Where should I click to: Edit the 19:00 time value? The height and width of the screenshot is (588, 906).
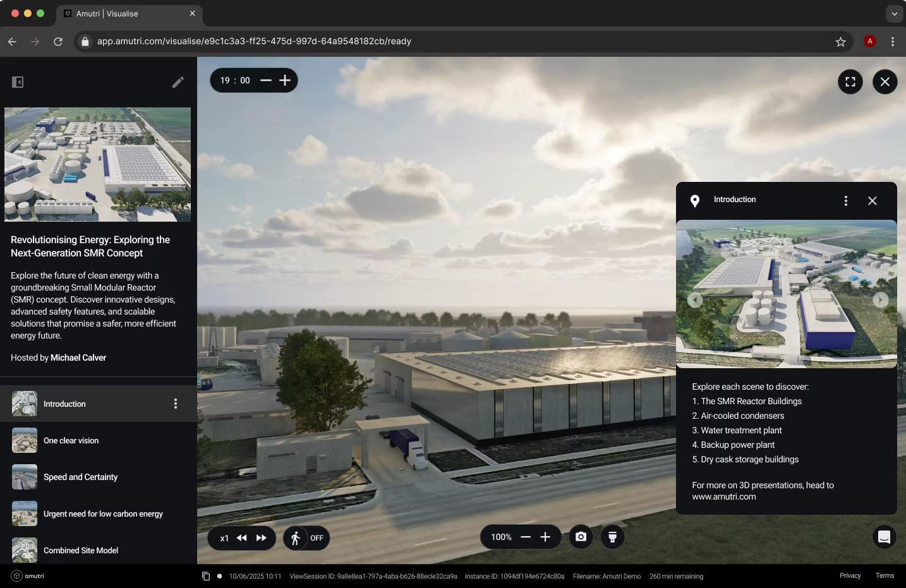pyautogui.click(x=235, y=80)
